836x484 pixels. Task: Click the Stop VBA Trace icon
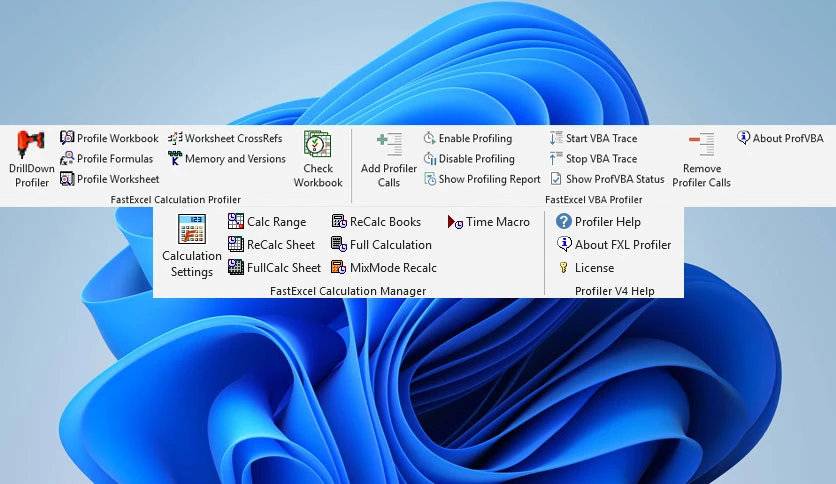pyautogui.click(x=556, y=158)
